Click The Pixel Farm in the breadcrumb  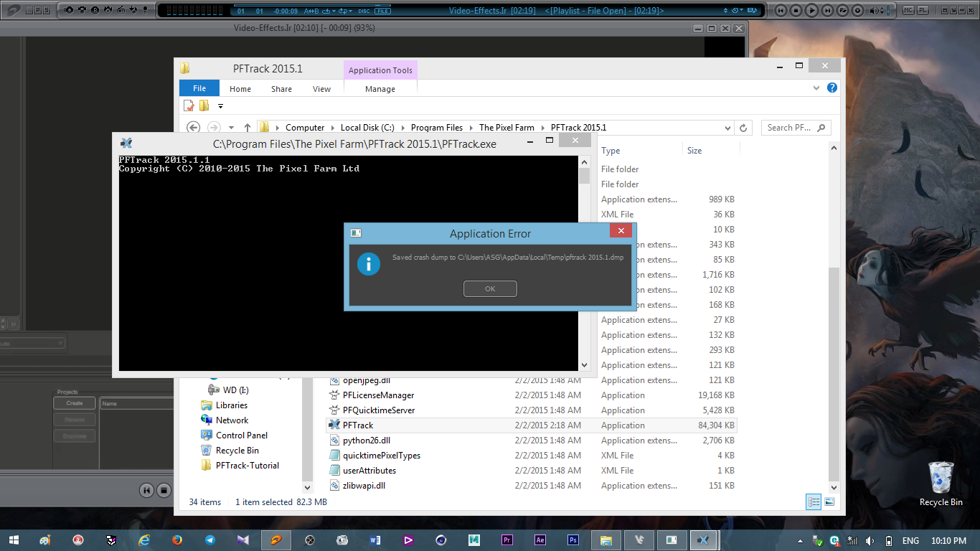[507, 128]
